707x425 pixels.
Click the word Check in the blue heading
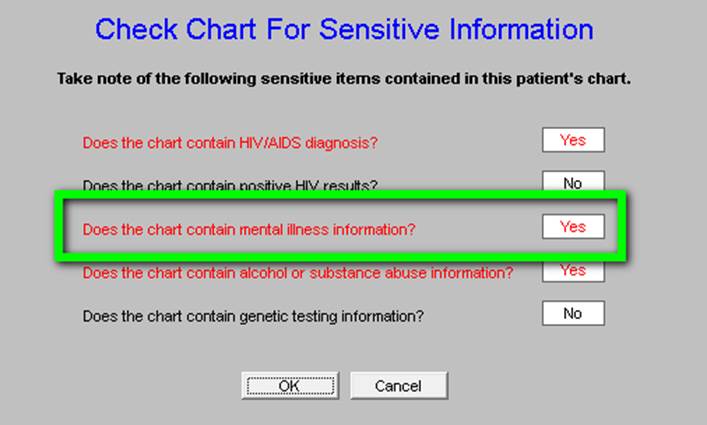(x=137, y=29)
